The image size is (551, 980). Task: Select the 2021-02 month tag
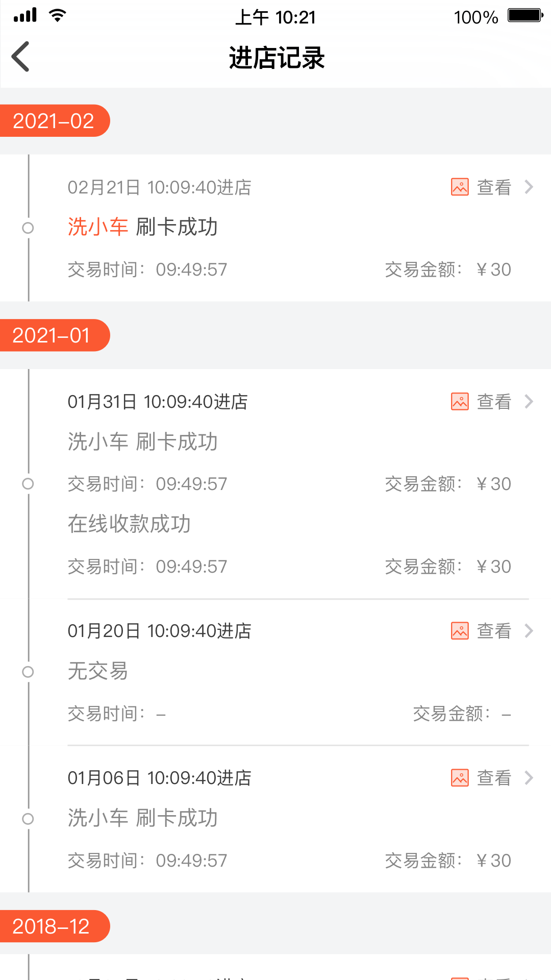coord(54,121)
